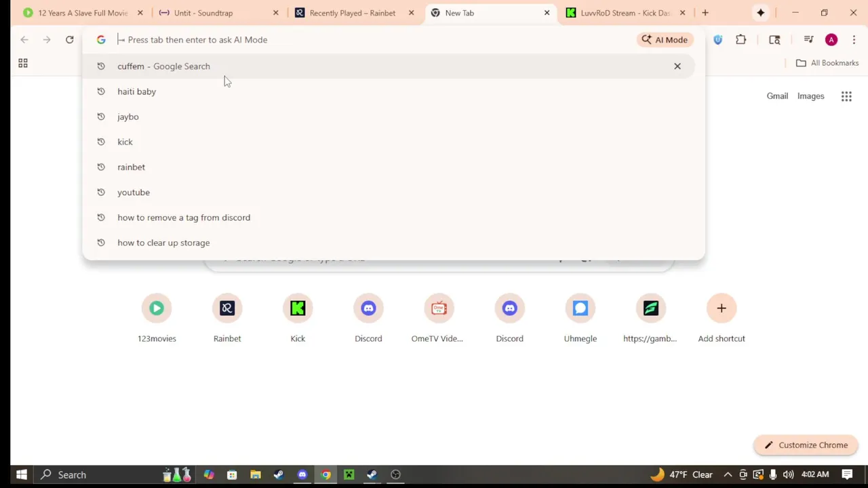
Task: Remove the cuffem suggestion
Action: [x=677, y=66]
